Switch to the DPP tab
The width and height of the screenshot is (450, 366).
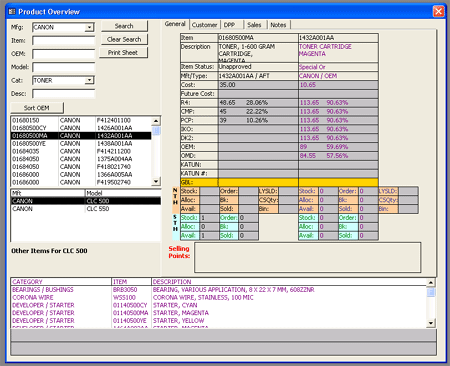point(229,25)
